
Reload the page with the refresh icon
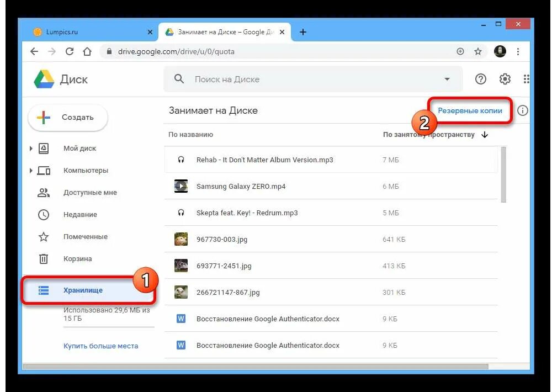point(70,51)
